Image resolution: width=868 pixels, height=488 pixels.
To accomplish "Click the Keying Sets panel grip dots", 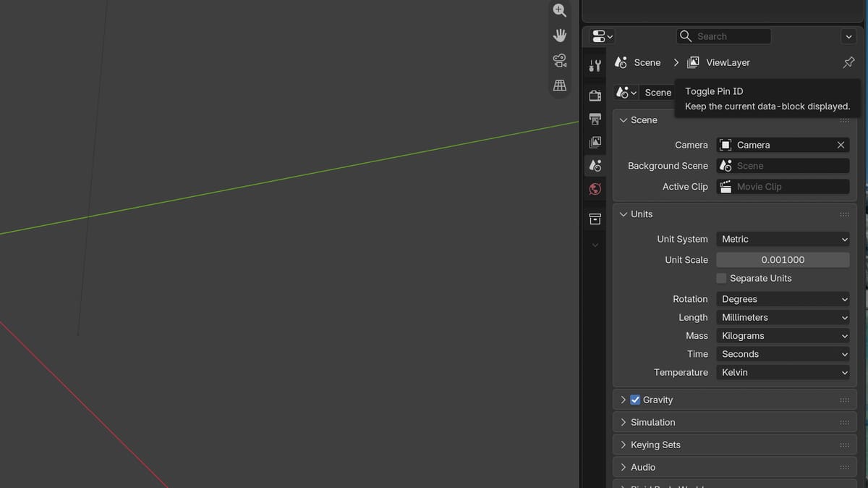I will coord(844,445).
